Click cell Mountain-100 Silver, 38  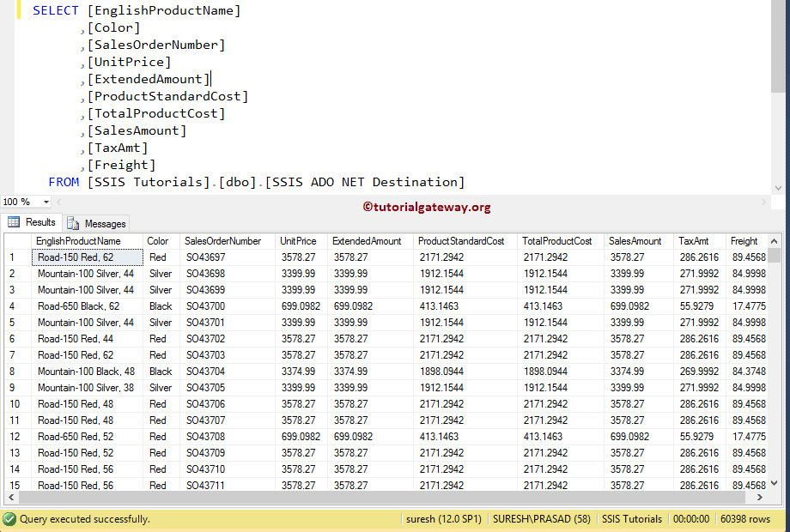86,388
